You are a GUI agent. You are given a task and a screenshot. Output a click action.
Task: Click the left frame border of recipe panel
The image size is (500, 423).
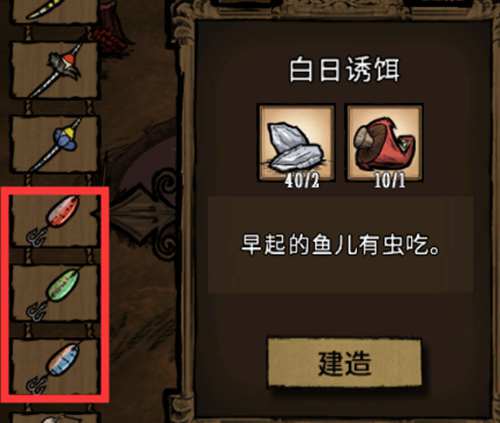(186, 217)
